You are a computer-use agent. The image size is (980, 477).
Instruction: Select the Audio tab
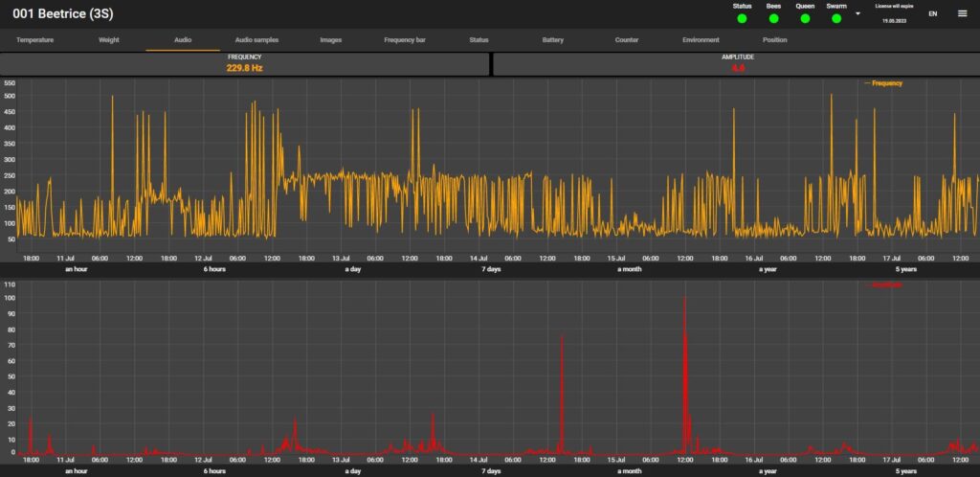[183, 40]
